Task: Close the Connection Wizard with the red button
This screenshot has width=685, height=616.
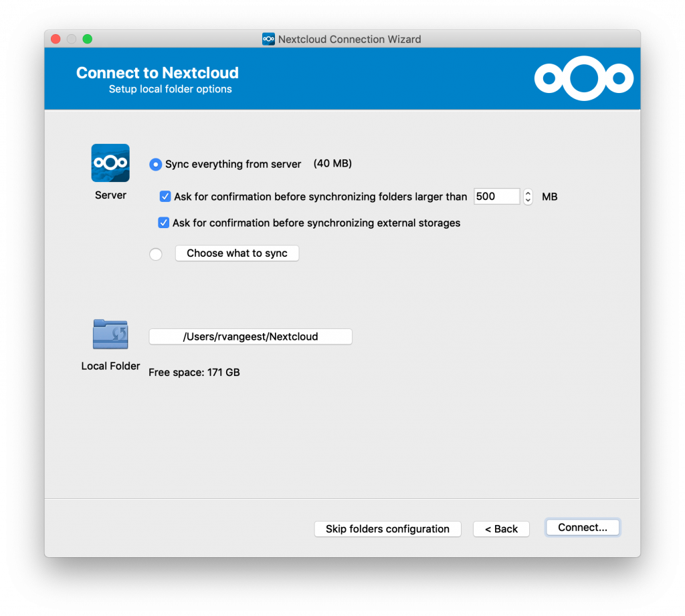Action: click(56, 39)
